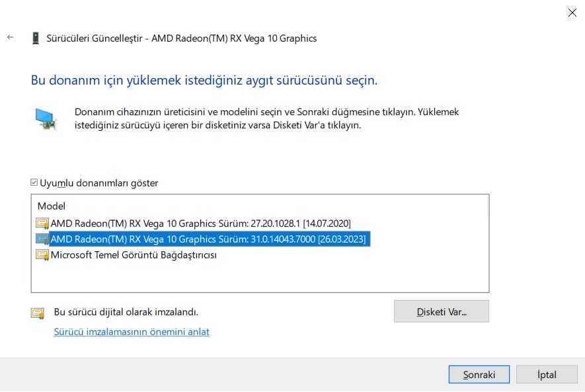The height and width of the screenshot is (392, 585).
Task: Click the Model column header
Action: click(52, 206)
